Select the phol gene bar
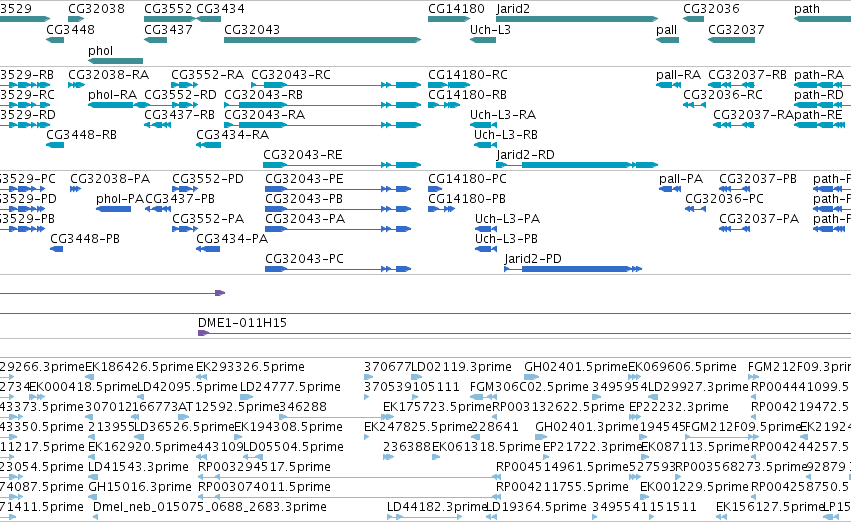This screenshot has height=522, width=851. [116, 61]
